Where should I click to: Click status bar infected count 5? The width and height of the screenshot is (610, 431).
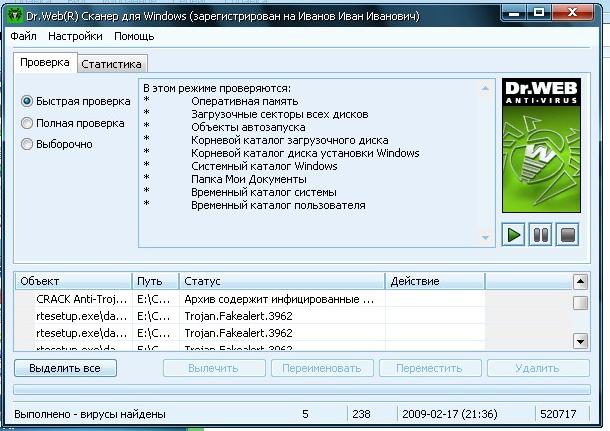click(305, 414)
